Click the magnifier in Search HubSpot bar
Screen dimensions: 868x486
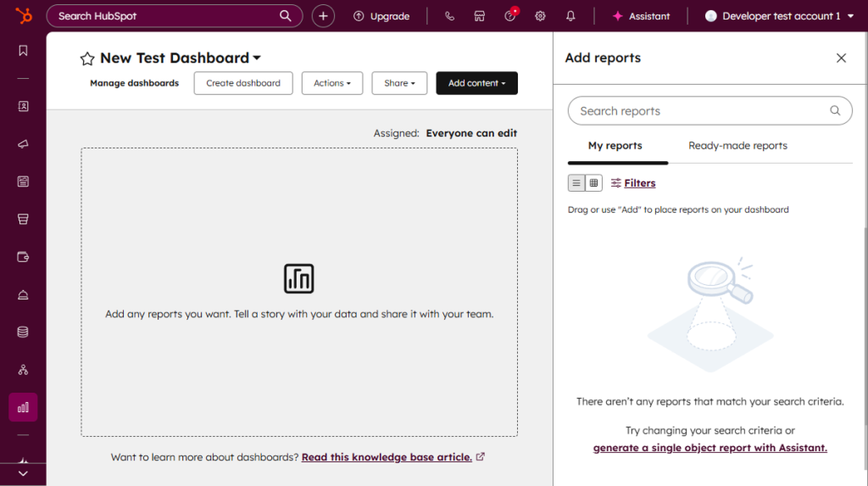[285, 15]
